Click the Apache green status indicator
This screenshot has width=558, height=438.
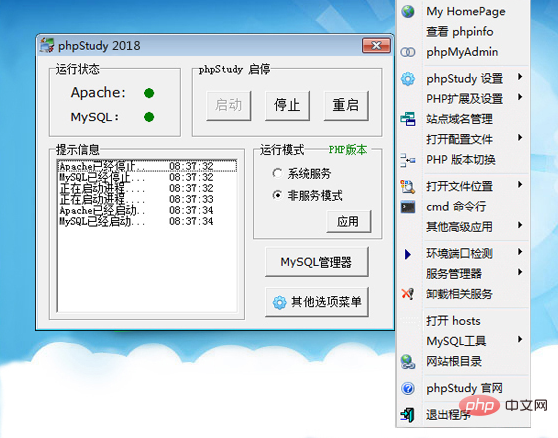pyautogui.click(x=149, y=93)
